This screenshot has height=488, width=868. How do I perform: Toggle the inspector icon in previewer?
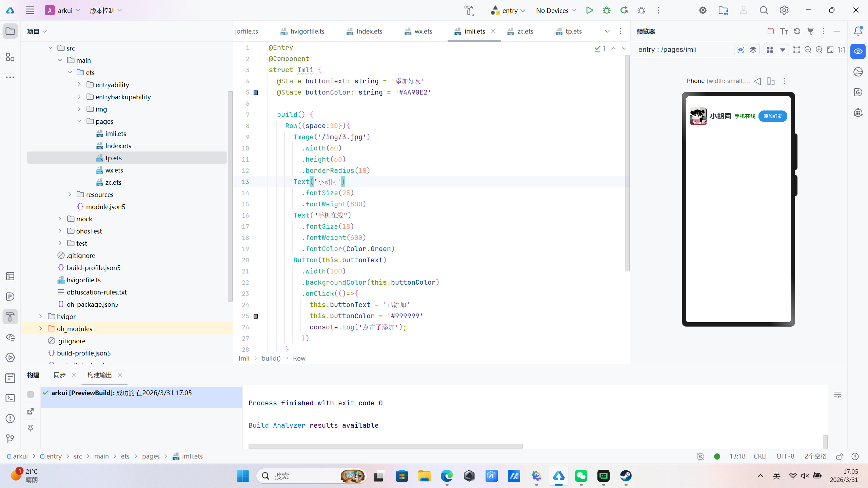click(x=741, y=50)
